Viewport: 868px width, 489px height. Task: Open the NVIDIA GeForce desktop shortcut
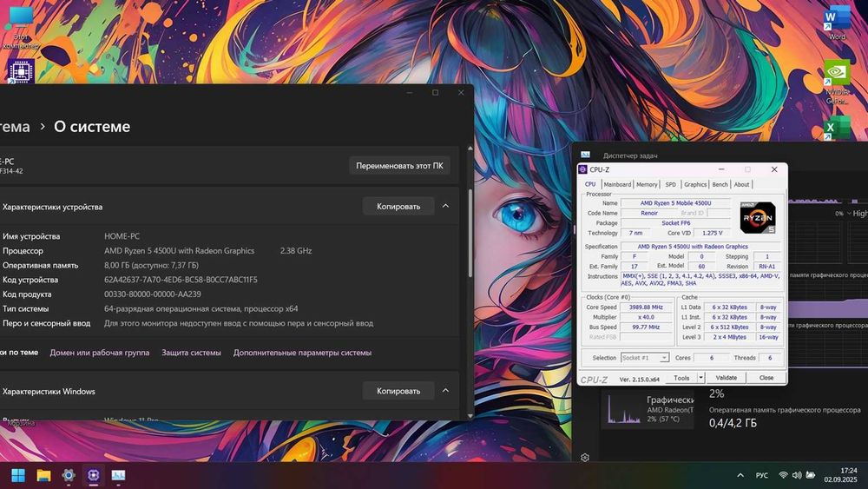coord(837,81)
